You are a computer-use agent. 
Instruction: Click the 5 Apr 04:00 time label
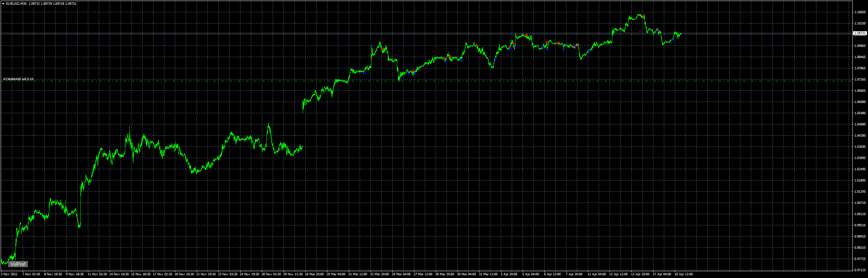(531, 274)
